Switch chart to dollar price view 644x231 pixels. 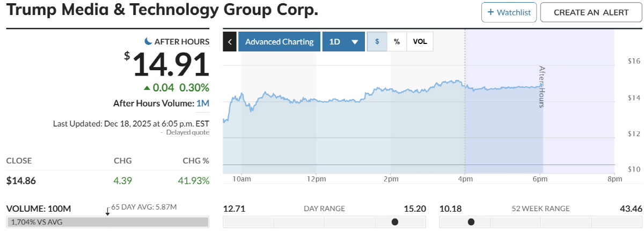pyautogui.click(x=377, y=42)
